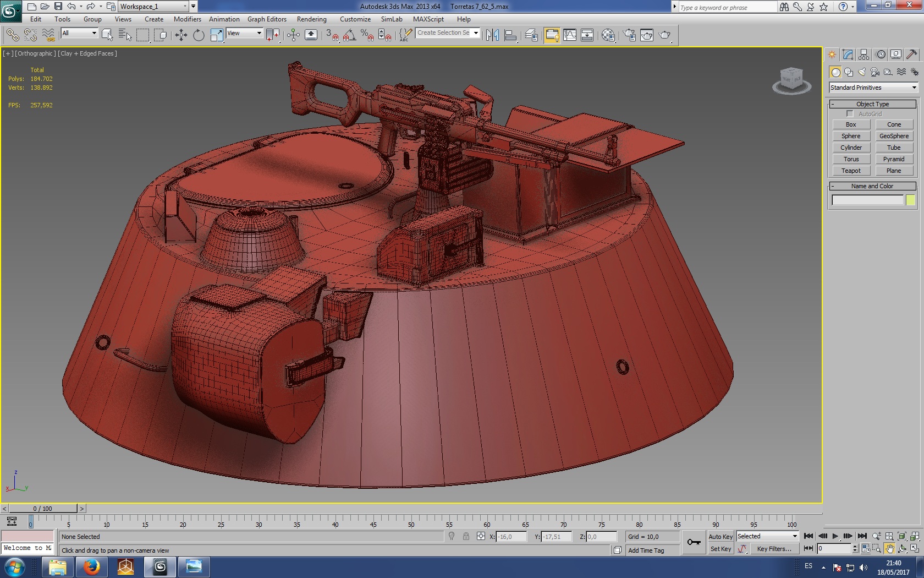
Task: Switch to the Lights category icon
Action: tap(862, 72)
